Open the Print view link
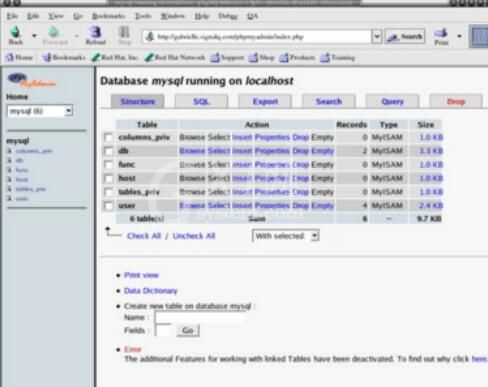 coord(141,275)
